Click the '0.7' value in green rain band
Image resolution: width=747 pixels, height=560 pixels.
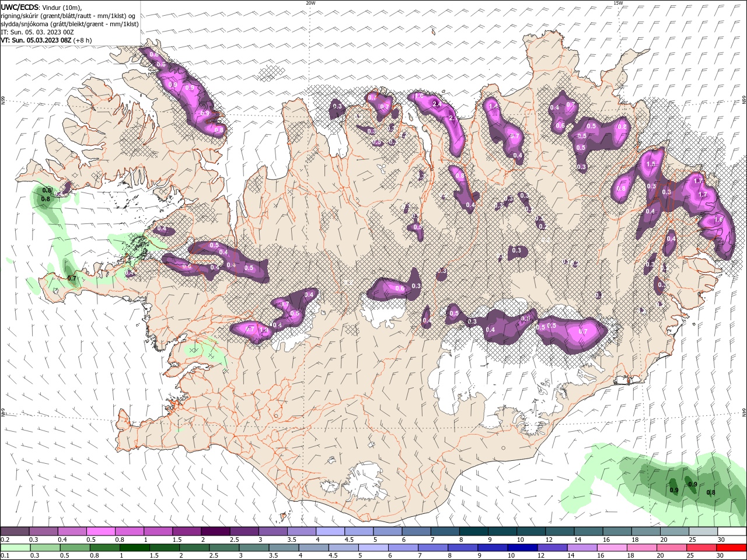click(72, 278)
